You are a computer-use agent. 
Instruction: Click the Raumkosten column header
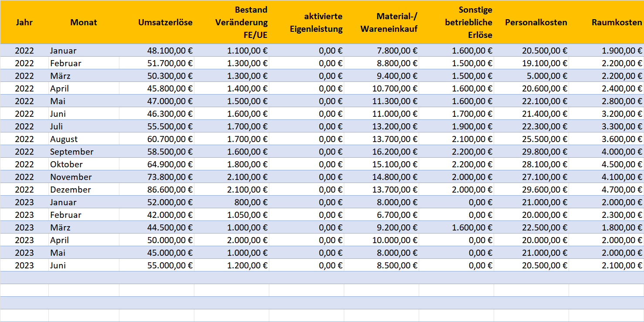pyautogui.click(x=617, y=22)
